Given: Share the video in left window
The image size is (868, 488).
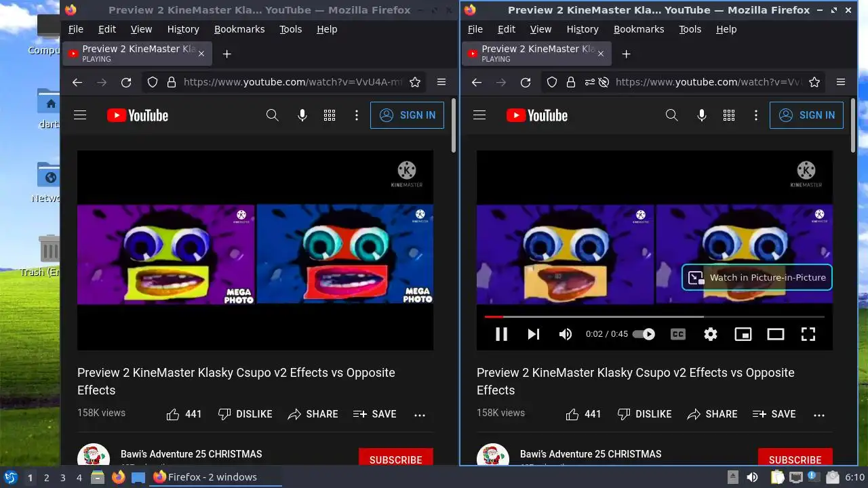Looking at the screenshot, I should tap(313, 414).
